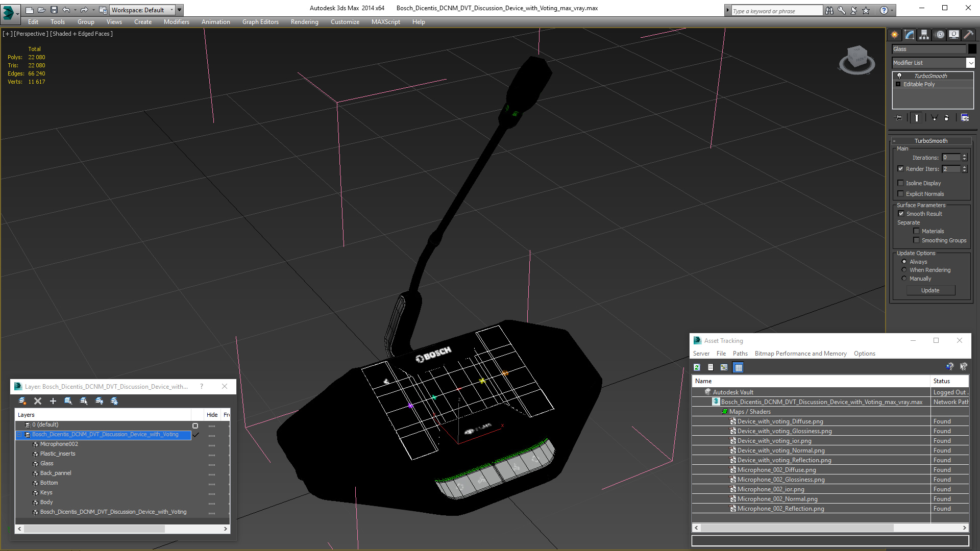
Task: Select When Rendering update option
Action: (904, 270)
